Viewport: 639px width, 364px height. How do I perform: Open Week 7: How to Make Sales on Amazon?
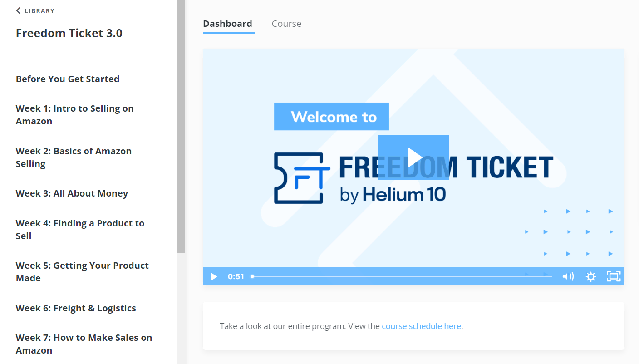[x=84, y=344]
